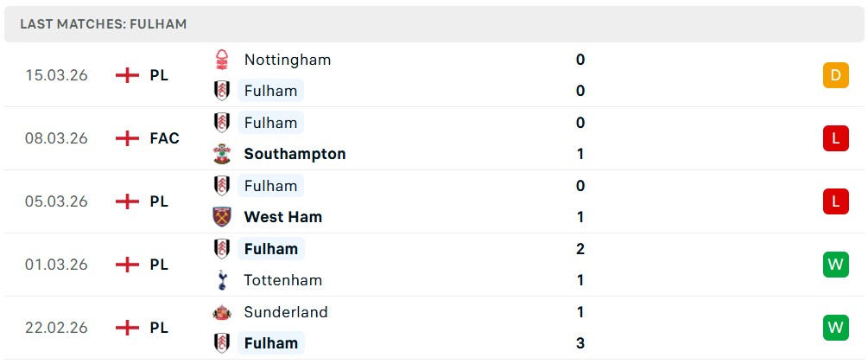Click the green W badge for Tottenham match
This screenshot has height=364, width=868.
[x=835, y=265]
